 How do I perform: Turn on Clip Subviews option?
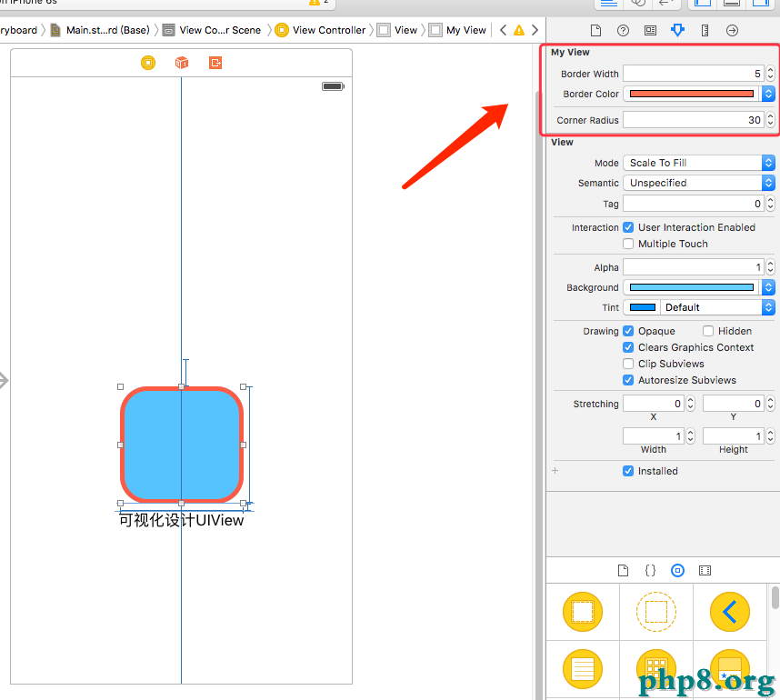628,364
